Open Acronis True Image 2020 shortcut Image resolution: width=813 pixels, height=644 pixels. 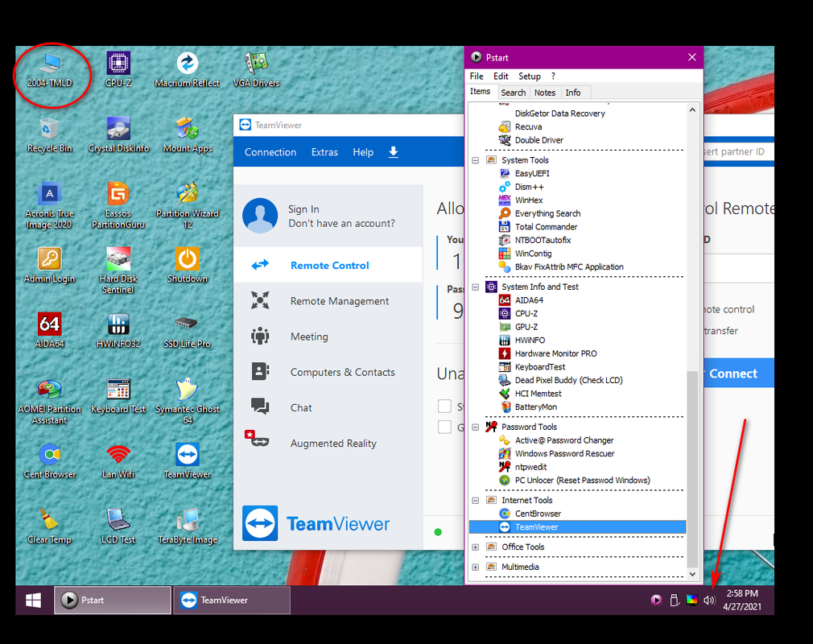pos(50,206)
